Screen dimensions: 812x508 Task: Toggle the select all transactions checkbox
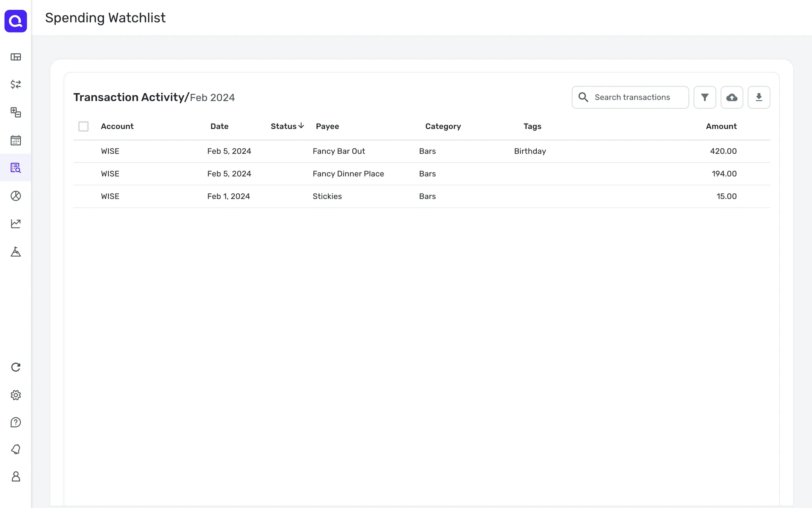pos(83,127)
